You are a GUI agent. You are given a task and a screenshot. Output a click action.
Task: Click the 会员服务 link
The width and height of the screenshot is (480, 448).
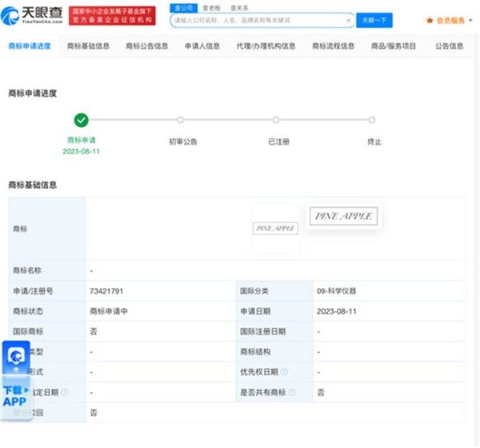tap(450, 21)
